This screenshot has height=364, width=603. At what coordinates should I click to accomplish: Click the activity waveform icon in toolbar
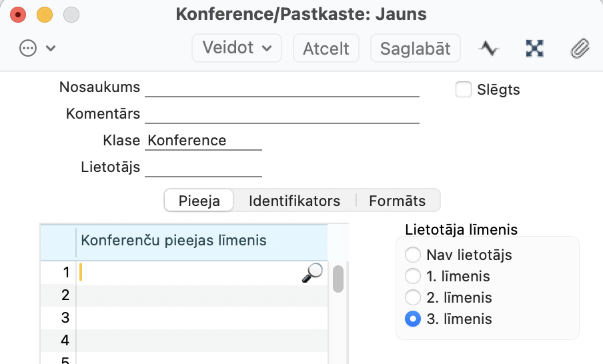point(489,48)
